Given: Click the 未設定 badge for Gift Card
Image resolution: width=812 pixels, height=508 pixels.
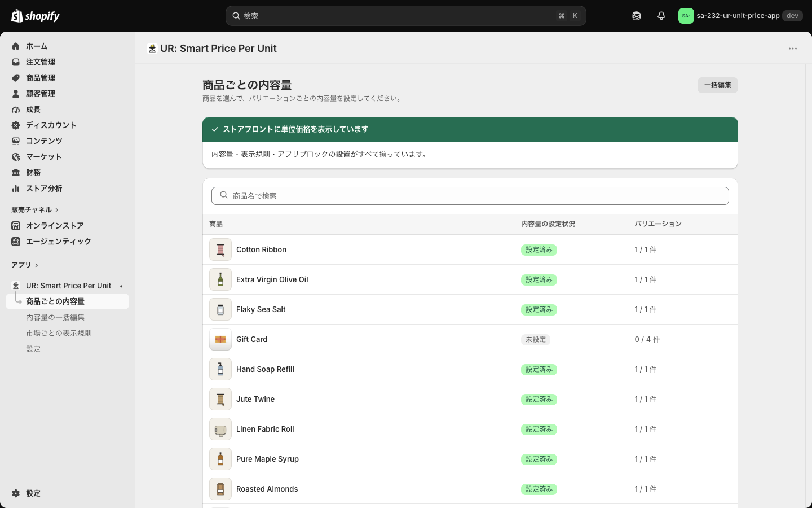Looking at the screenshot, I should pyautogui.click(x=536, y=340).
